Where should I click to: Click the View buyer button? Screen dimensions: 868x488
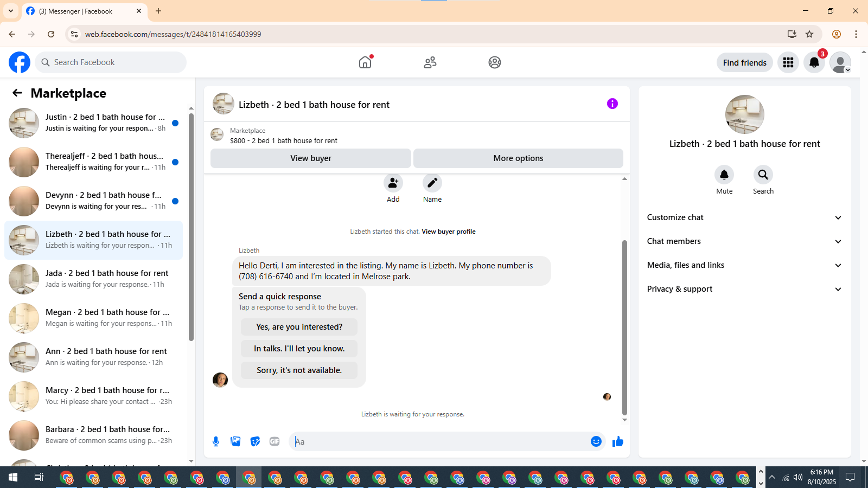click(x=311, y=158)
